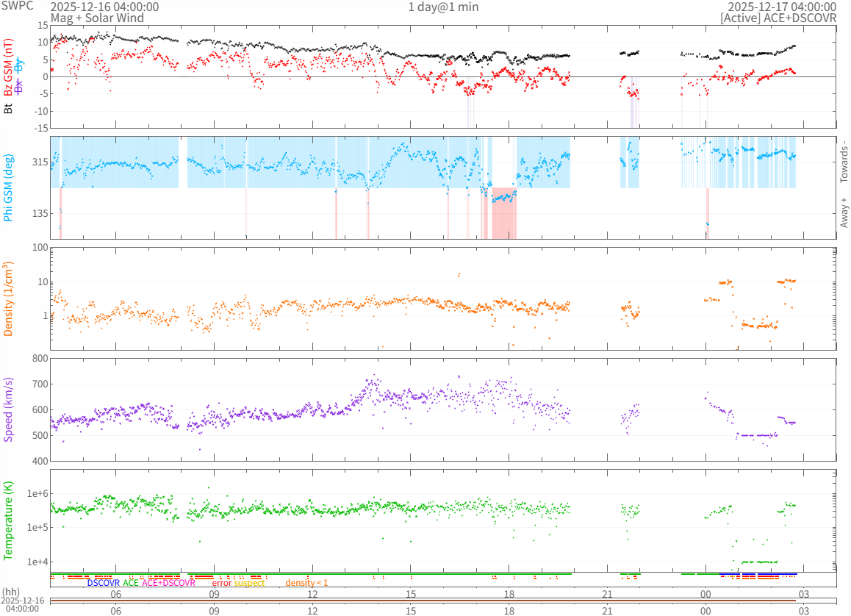This screenshot has width=851, height=616.
Task: Click the blue DSCOVR legend label
Action: pyautogui.click(x=103, y=583)
